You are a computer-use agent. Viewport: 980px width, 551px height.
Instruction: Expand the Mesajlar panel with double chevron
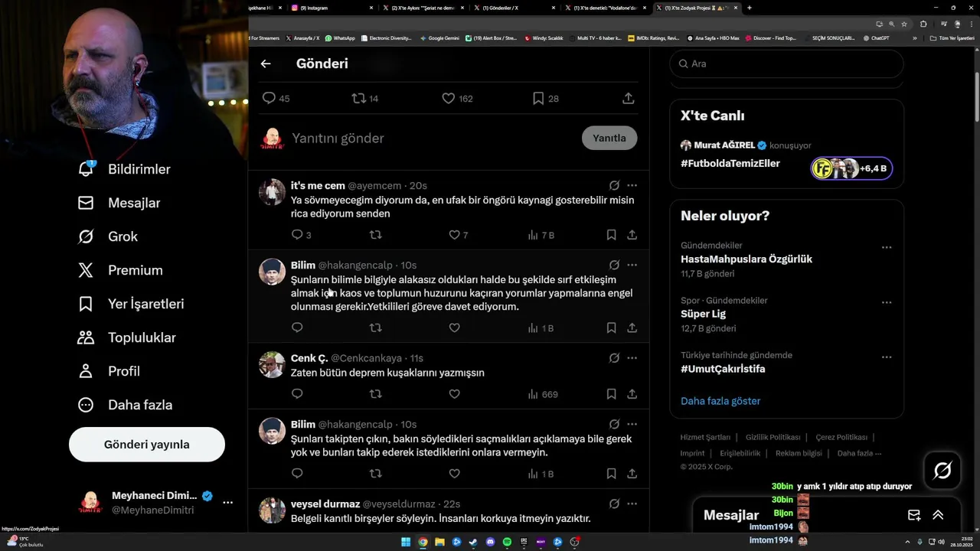click(938, 515)
